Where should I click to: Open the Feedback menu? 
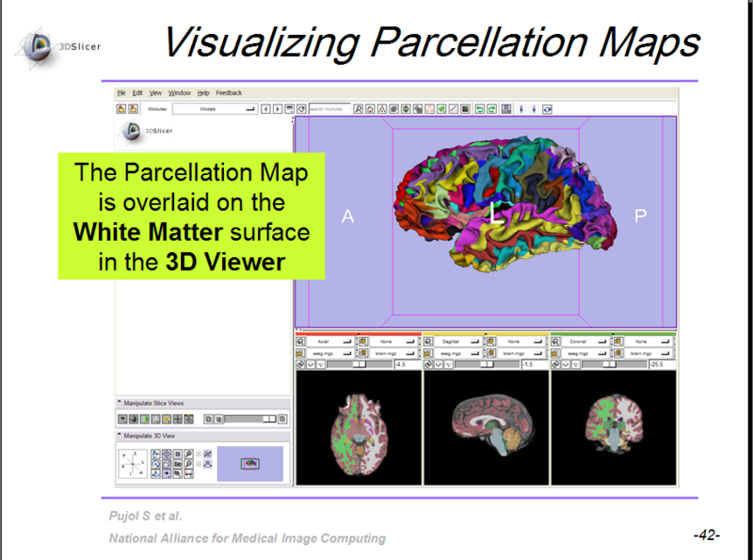pyautogui.click(x=229, y=93)
